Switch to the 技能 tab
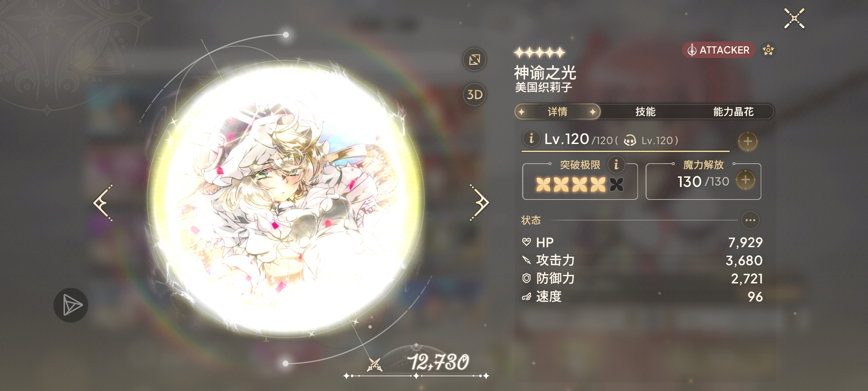 pyautogui.click(x=646, y=112)
